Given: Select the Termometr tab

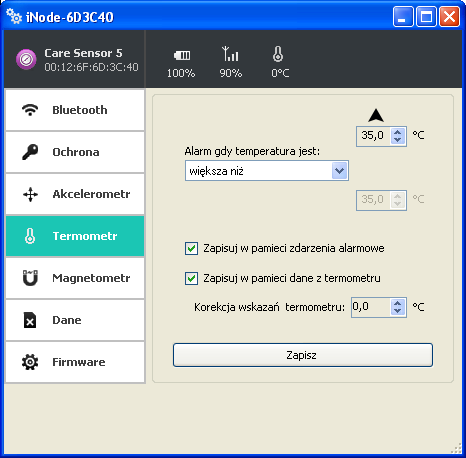Looking at the screenshot, I should (x=75, y=236).
